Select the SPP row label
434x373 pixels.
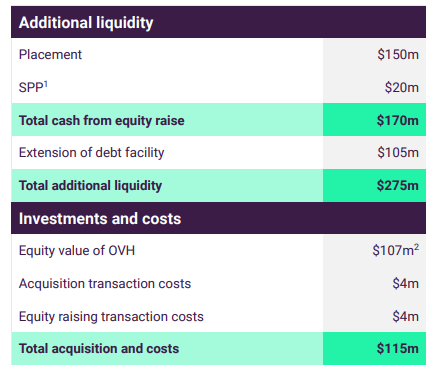click(31, 88)
